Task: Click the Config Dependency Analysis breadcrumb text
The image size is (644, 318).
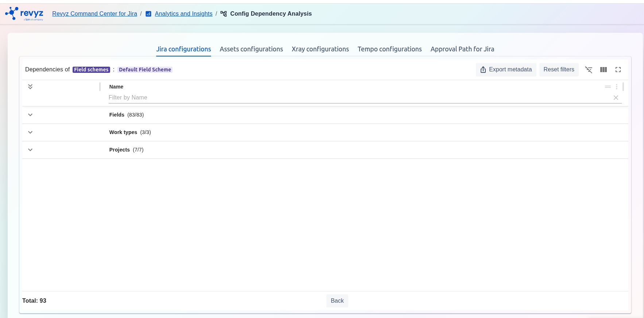Action: pos(271,14)
